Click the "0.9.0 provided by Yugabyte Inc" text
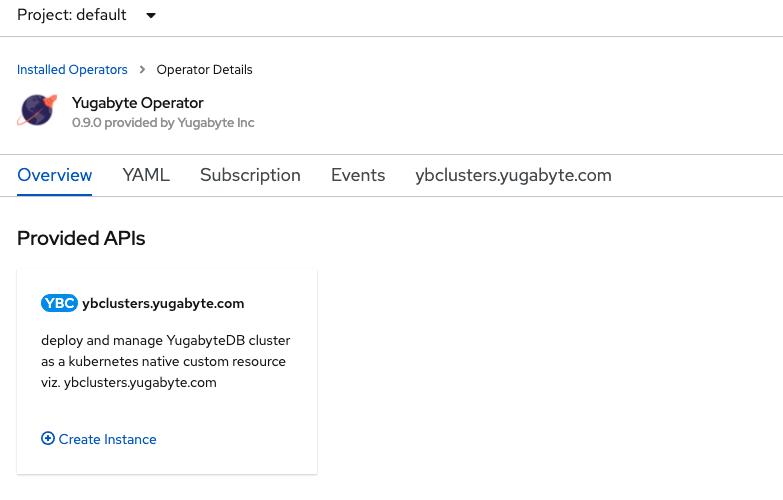The width and height of the screenshot is (783, 500). tap(163, 123)
